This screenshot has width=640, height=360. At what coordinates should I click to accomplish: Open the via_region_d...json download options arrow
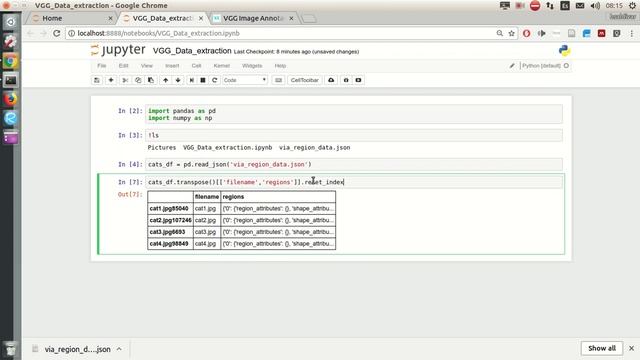pyautogui.click(x=119, y=349)
